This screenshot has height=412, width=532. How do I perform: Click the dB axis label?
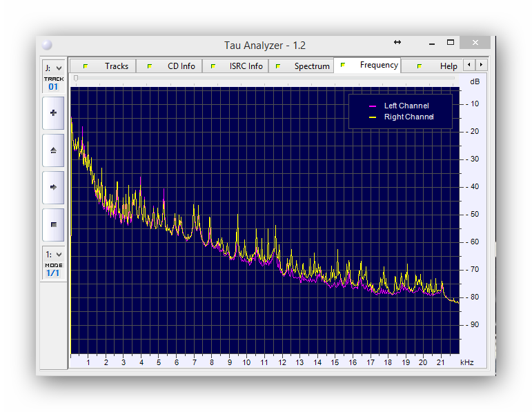pos(475,82)
